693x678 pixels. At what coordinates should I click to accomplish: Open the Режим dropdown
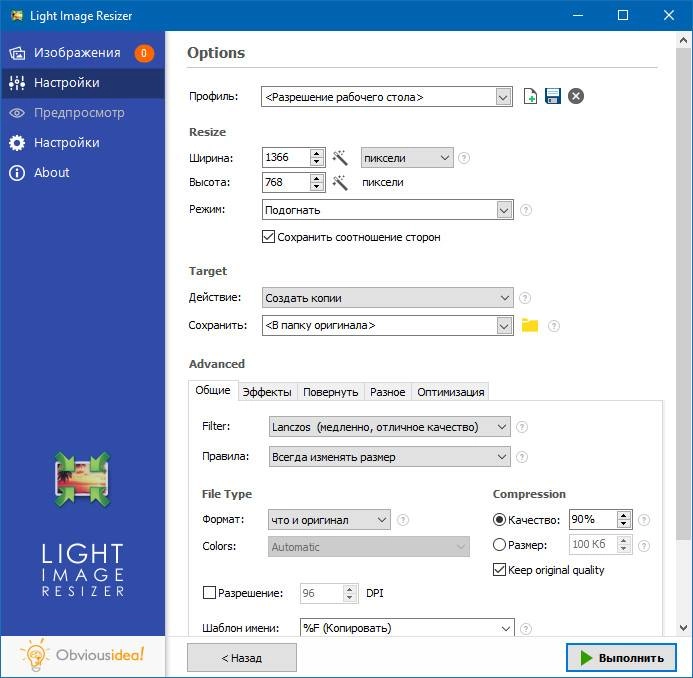[x=388, y=209]
